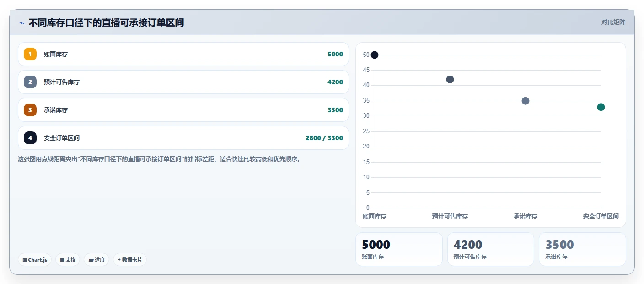Viewport: 644px width, 284px height.
Task: Click the 3500 承诺库存 summary card
Action: pos(582,249)
